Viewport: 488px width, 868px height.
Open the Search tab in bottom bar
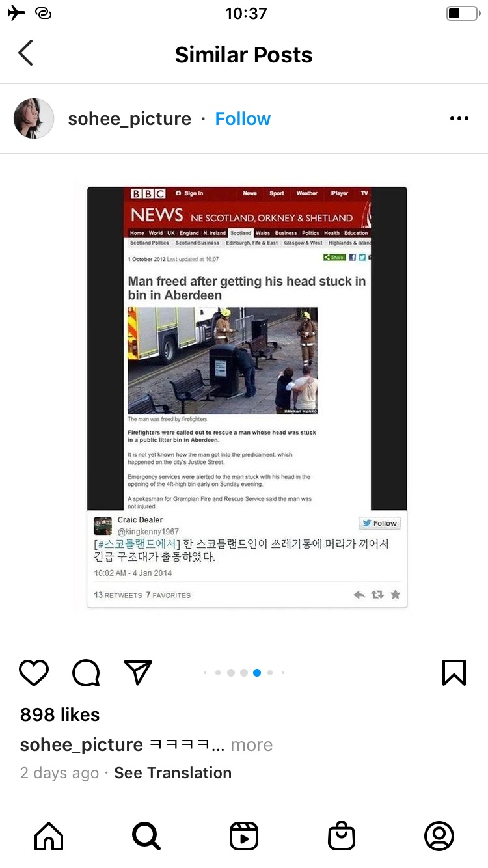tap(146, 836)
